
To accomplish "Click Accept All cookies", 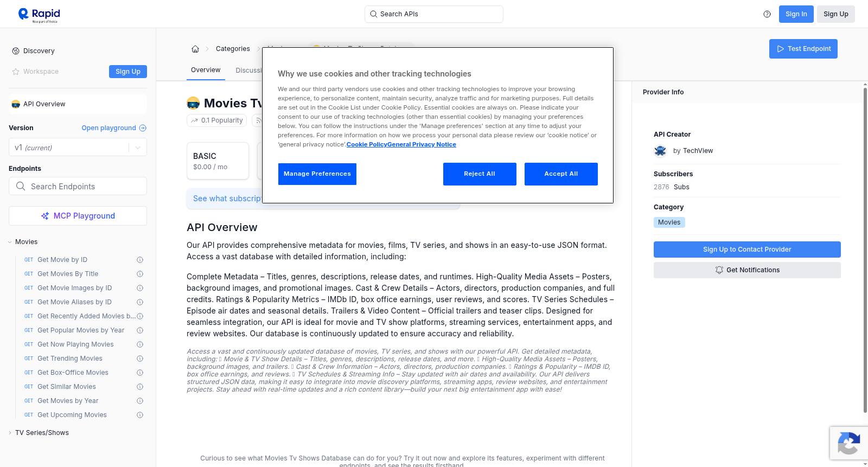I will (561, 174).
